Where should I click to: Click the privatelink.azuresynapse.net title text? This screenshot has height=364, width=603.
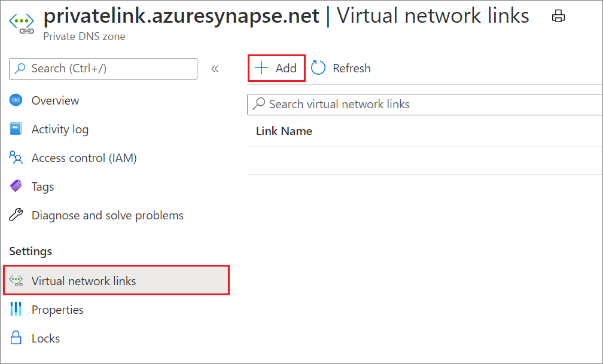[x=181, y=16]
